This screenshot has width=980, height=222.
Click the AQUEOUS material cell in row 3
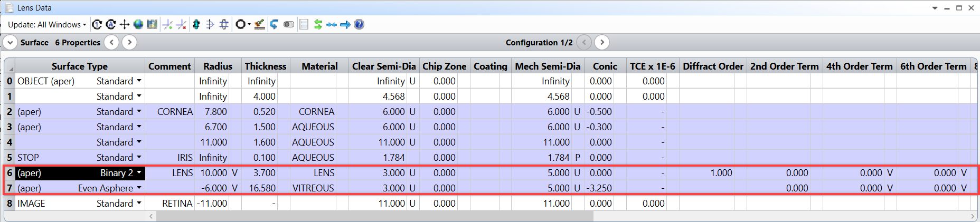point(314,127)
